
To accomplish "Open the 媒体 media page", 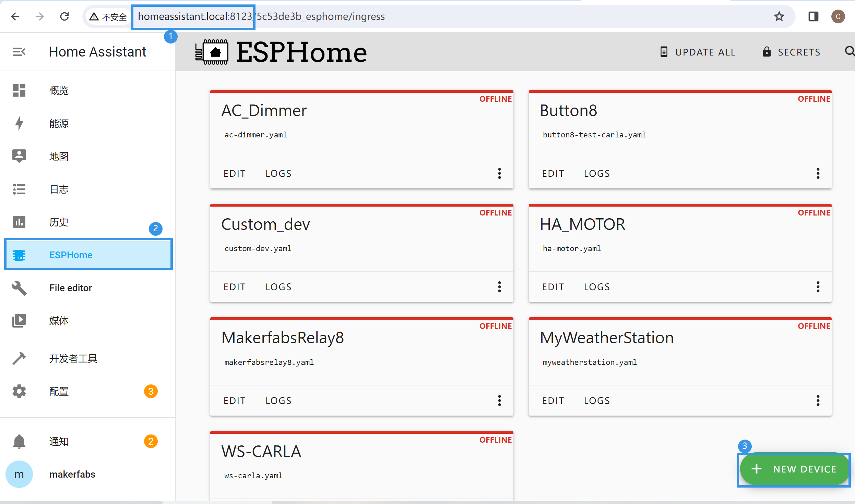I will click(x=87, y=321).
